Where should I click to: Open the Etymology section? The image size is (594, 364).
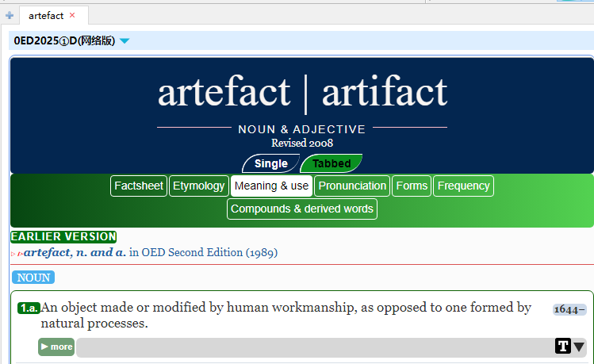(198, 186)
